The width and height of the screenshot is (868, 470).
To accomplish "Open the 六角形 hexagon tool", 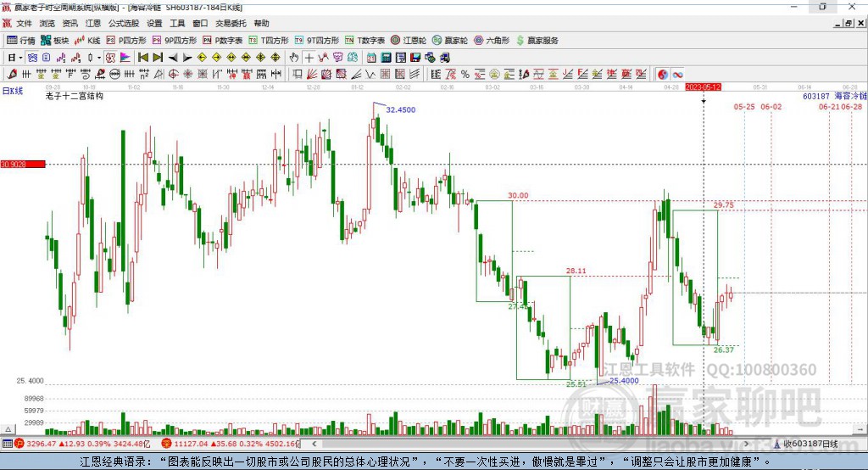I will pyautogui.click(x=492, y=40).
